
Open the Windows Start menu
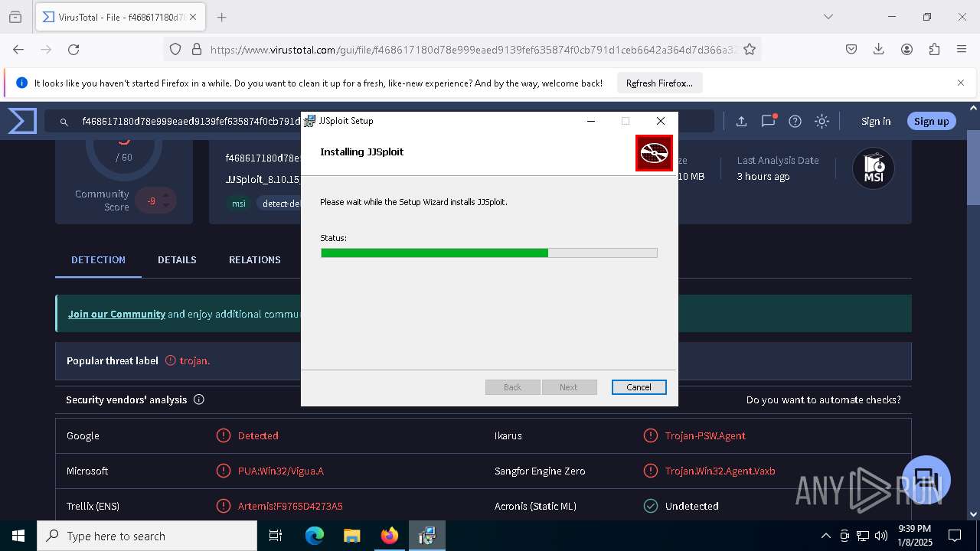tap(18, 536)
